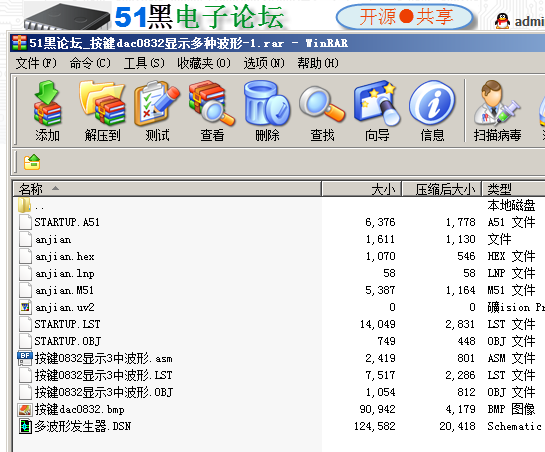This screenshot has width=545, height=452.
Task: Click the 删除 (Delete) trash icon
Action: (267, 111)
